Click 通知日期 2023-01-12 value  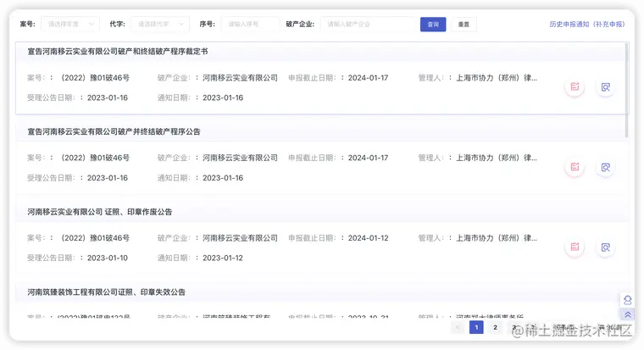223,258
